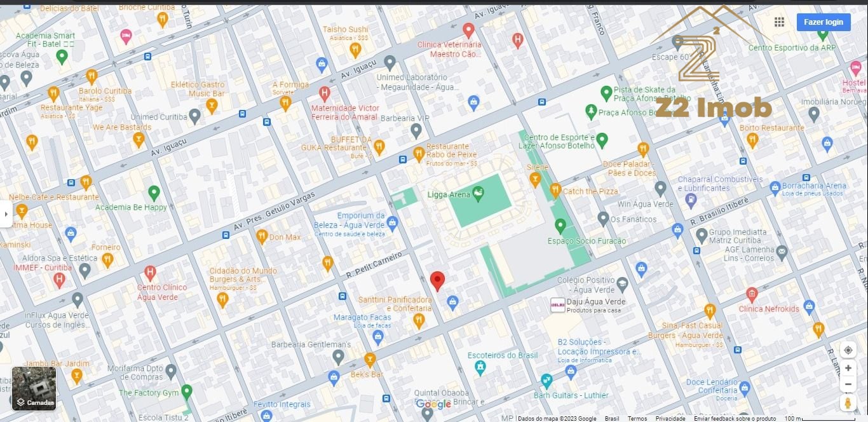Open the Google apps grid icon
This screenshot has height=422, width=868.
pyautogui.click(x=779, y=22)
